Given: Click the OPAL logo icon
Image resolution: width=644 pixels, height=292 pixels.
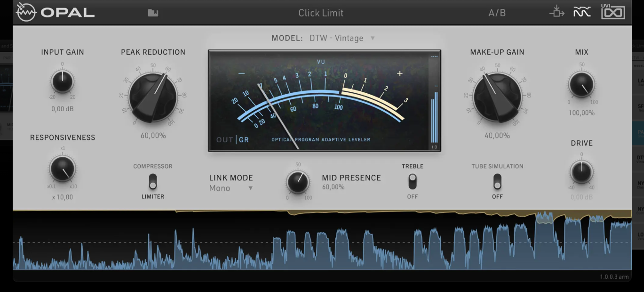Looking at the screenshot, I should coord(26,13).
